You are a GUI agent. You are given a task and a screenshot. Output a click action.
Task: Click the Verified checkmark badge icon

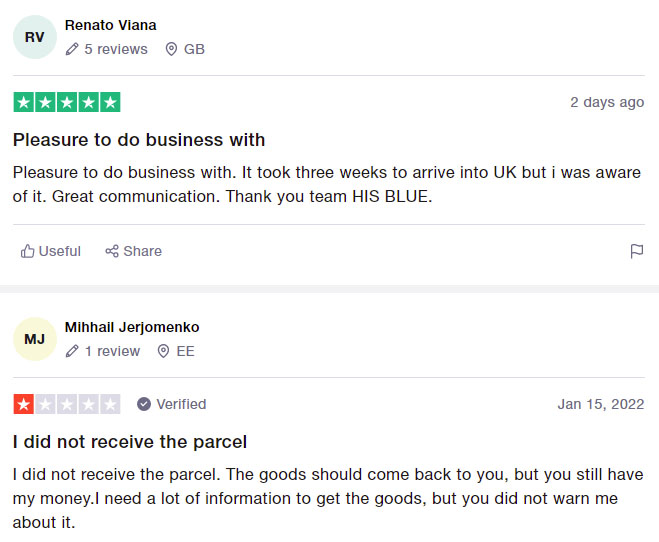point(144,404)
